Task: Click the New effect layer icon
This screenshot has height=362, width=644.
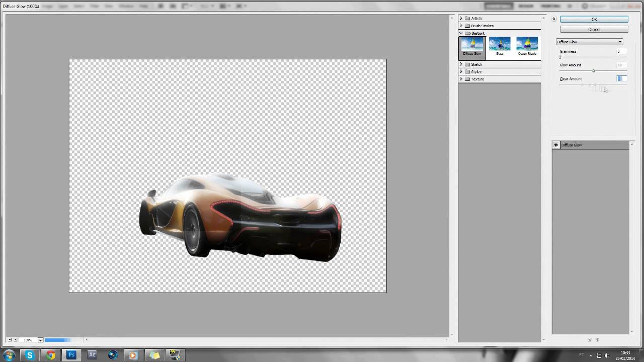Action: [x=590, y=340]
